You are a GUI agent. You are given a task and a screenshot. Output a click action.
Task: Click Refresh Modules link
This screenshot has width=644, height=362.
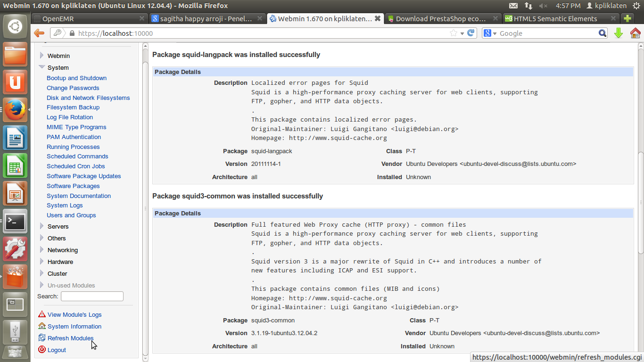point(71,338)
